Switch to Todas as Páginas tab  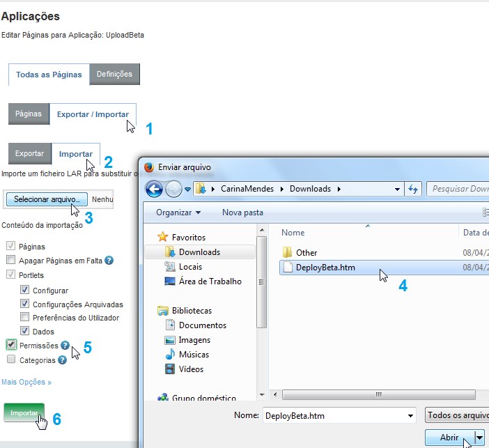tap(49, 75)
